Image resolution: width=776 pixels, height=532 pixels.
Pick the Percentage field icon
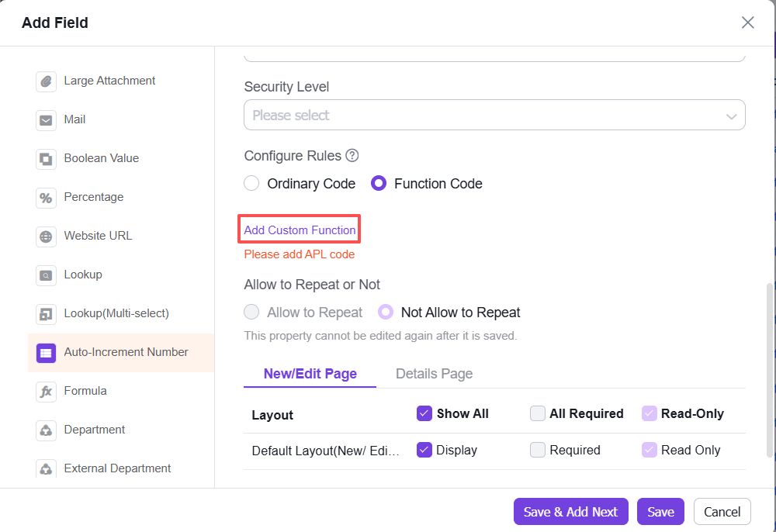coord(46,198)
